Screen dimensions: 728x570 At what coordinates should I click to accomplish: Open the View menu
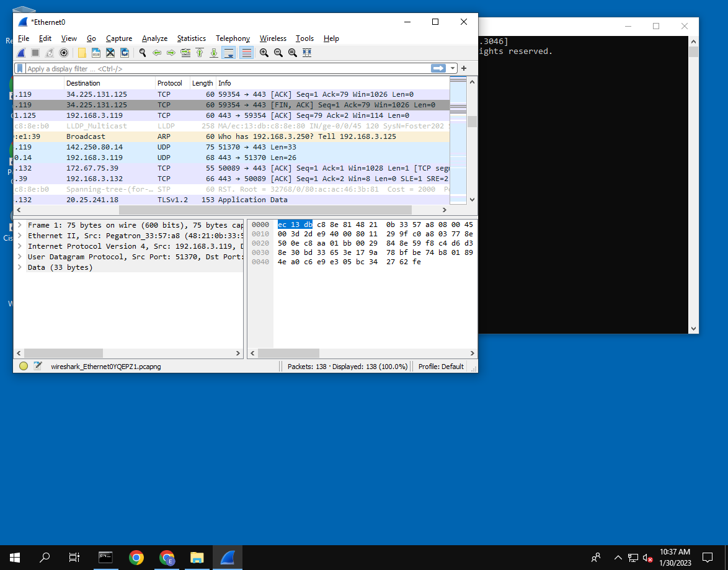[69, 38]
